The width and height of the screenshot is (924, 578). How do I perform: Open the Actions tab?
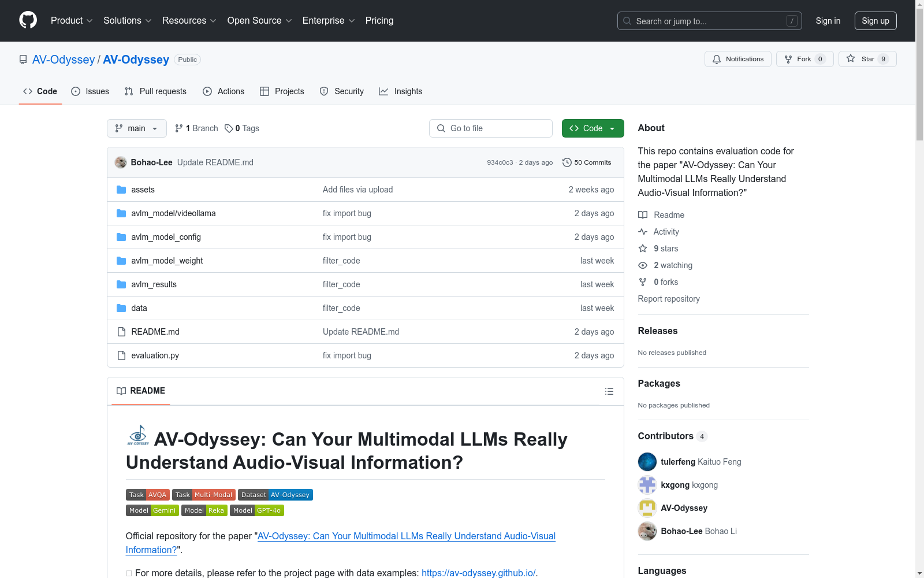[x=223, y=91]
